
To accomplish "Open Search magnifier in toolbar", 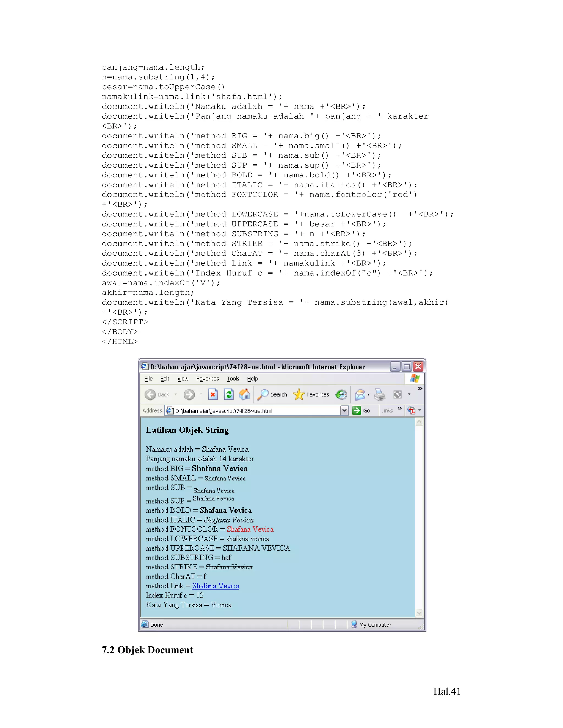I will [263, 395].
